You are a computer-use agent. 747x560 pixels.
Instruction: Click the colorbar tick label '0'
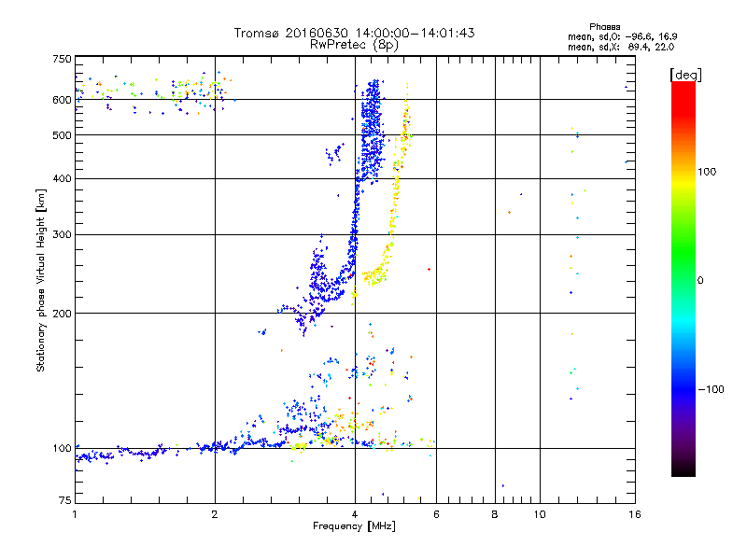pyautogui.click(x=700, y=280)
